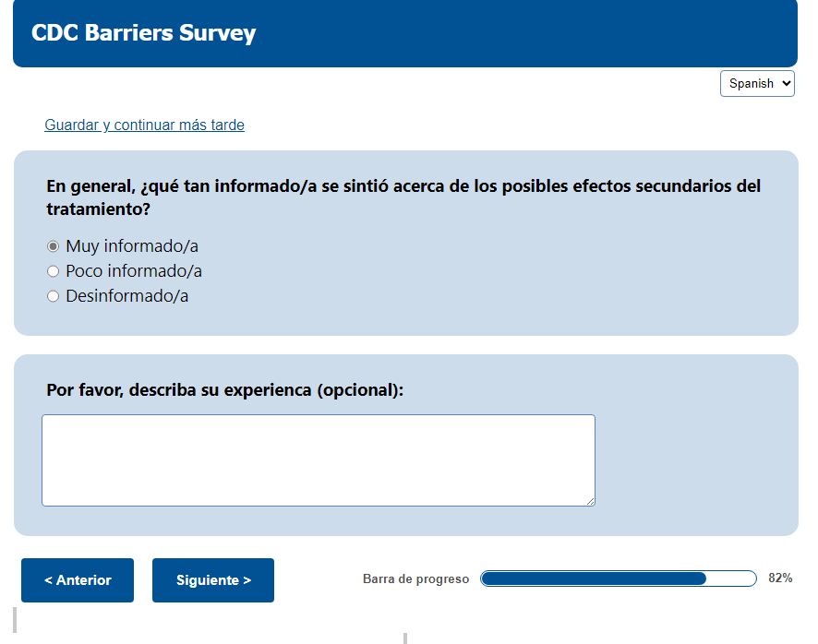The width and height of the screenshot is (818, 644).
Task: Click the "CDC Barriers Survey" header title
Action: pyautogui.click(x=144, y=33)
